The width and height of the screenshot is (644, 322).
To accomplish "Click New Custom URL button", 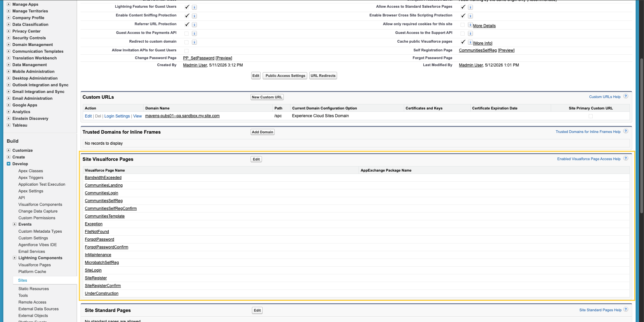I will [x=267, y=97].
